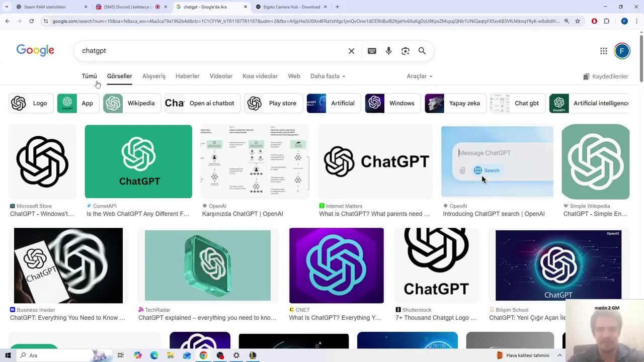644x362 pixels.
Task: Select the Görseller tab
Action: coord(119,76)
